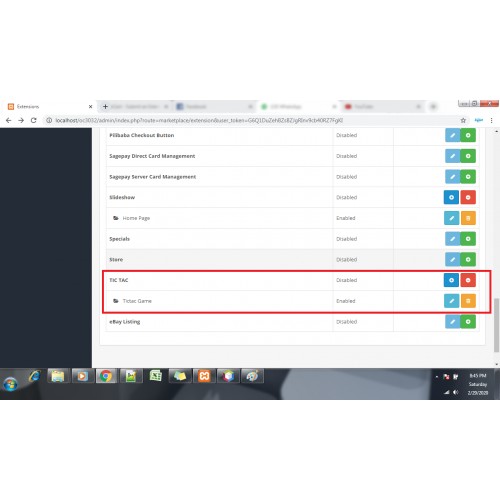The height and width of the screenshot is (500, 500).
Task: Uninstall the Slideshow extension
Action: point(468,197)
